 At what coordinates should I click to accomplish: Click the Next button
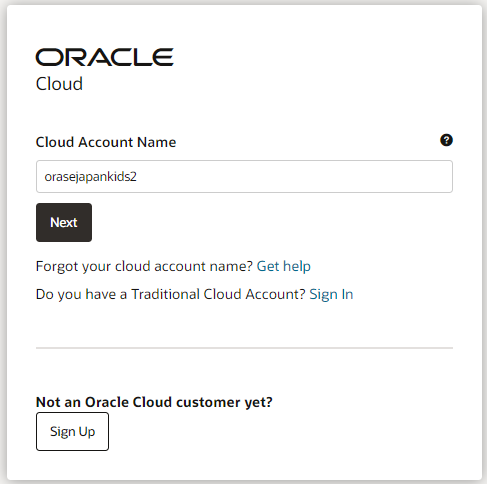pos(64,222)
